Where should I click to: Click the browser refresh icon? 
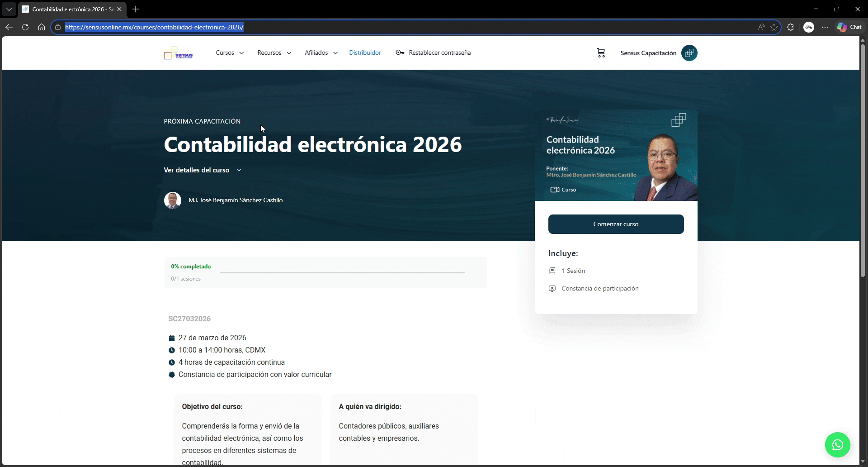click(x=25, y=27)
